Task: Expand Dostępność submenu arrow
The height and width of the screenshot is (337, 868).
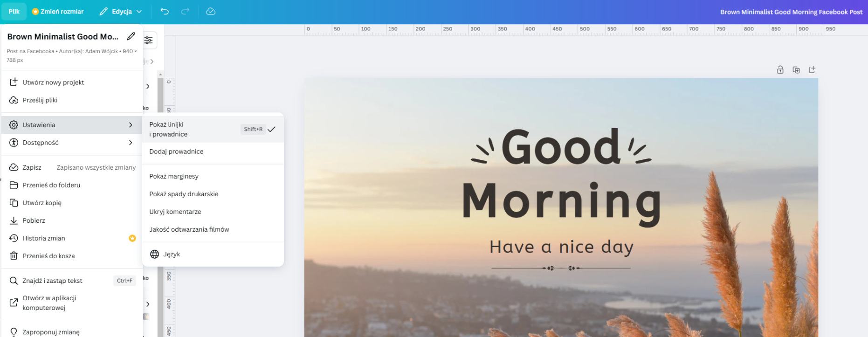Action: tap(131, 143)
